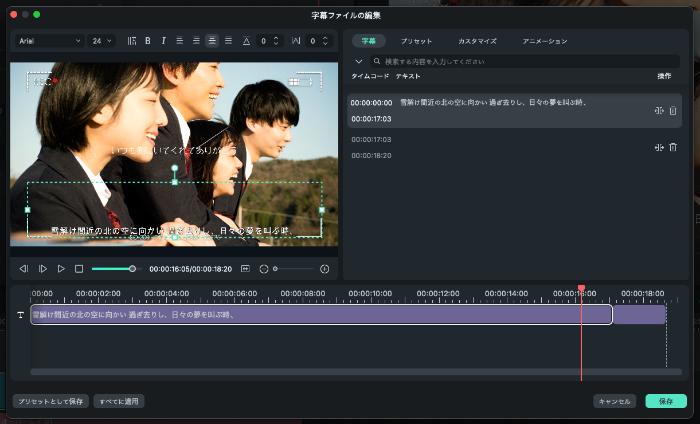The width and height of the screenshot is (700, 424).
Task: Click the subtitle text in the preview
Action: coord(172,231)
